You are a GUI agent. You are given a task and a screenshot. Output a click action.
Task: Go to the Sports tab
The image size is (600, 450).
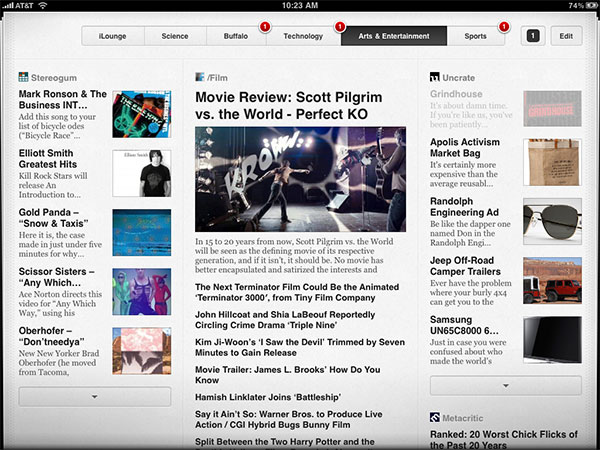[x=476, y=36]
